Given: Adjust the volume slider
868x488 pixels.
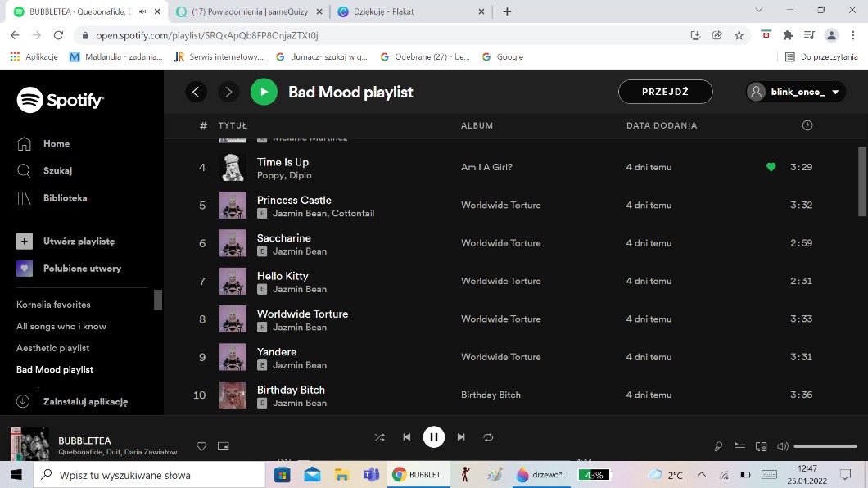Looking at the screenshot, I should click(x=826, y=446).
